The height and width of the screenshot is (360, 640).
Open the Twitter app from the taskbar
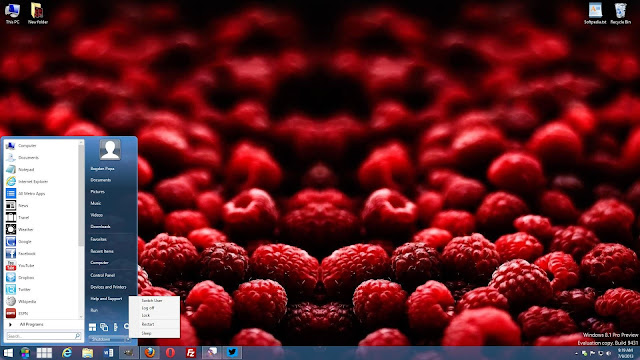(x=232, y=353)
